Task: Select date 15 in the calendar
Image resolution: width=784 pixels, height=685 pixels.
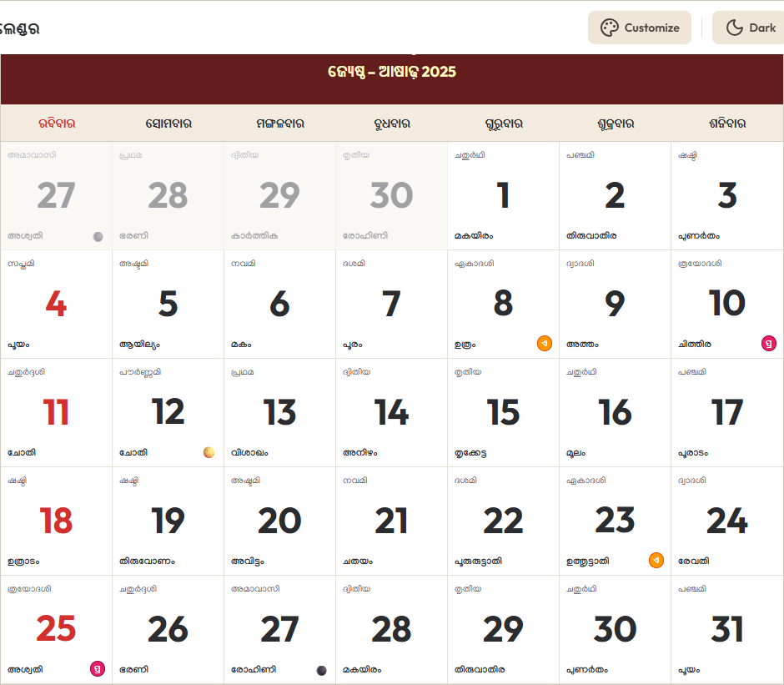Action: click(x=503, y=413)
